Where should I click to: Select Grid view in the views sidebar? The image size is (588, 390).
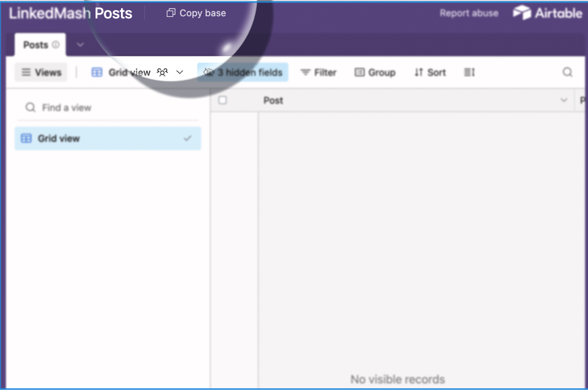tap(107, 138)
